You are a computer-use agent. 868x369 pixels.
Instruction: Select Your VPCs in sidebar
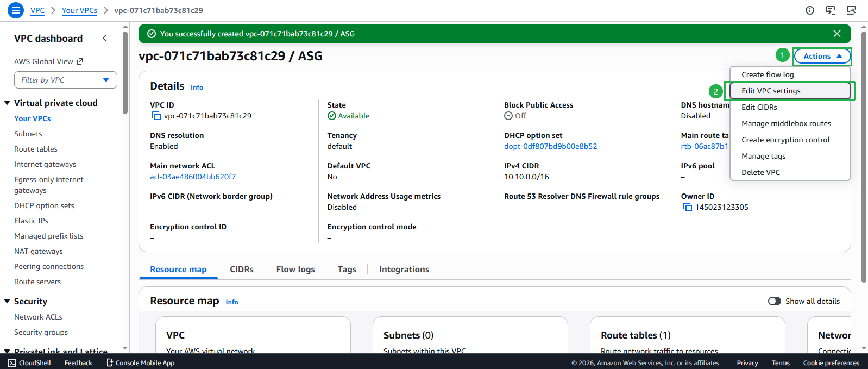(x=33, y=118)
